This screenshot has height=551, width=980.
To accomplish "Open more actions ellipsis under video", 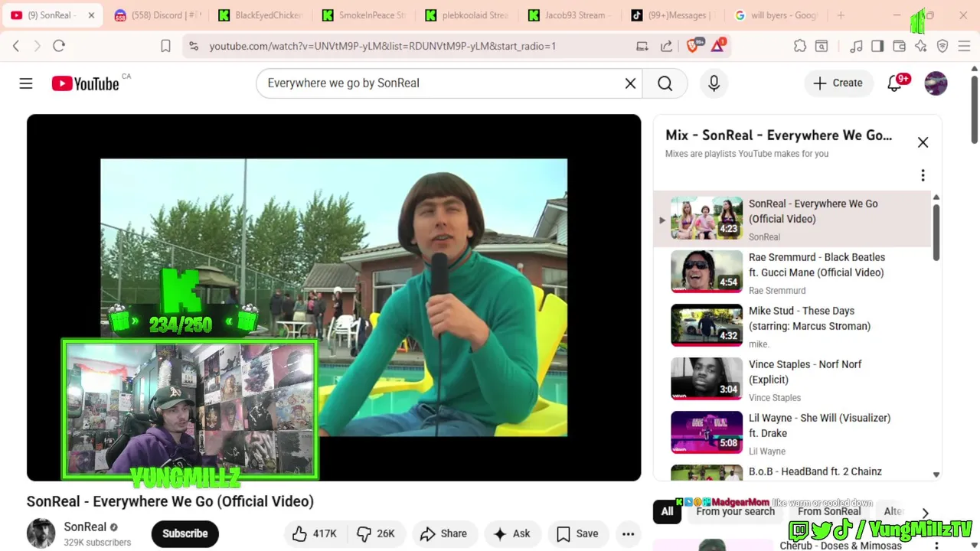I will coord(629,533).
